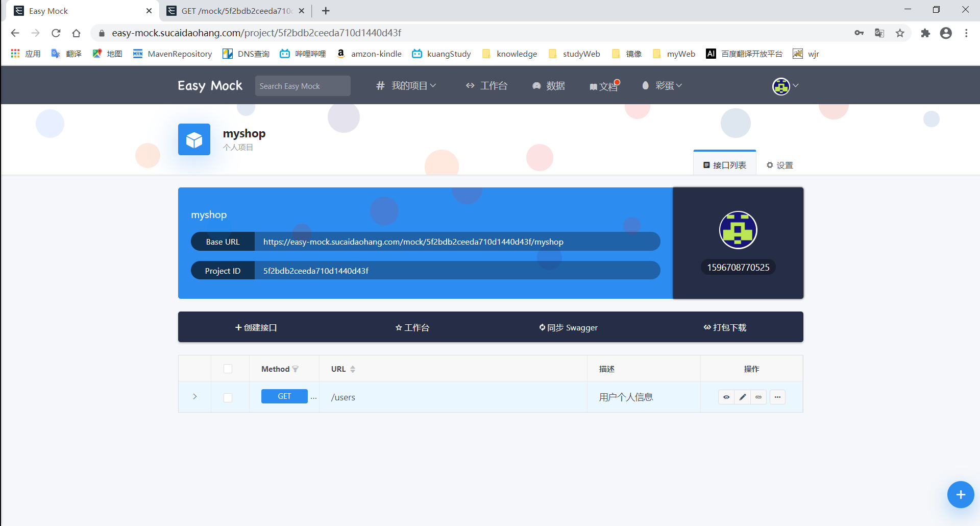This screenshot has width=980, height=526.
Task: Open the Method column filter funnel
Action: point(296,368)
